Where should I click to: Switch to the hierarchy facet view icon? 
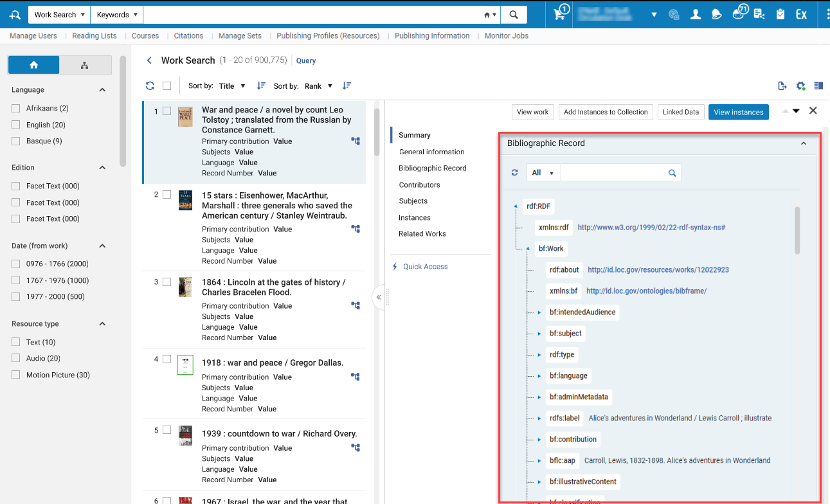tap(85, 65)
